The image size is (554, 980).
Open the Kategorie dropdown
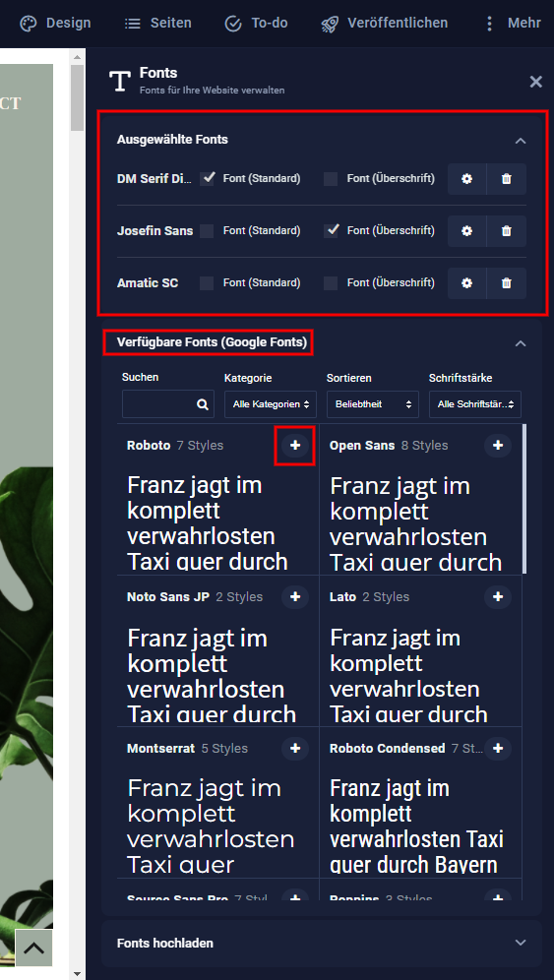tap(271, 404)
